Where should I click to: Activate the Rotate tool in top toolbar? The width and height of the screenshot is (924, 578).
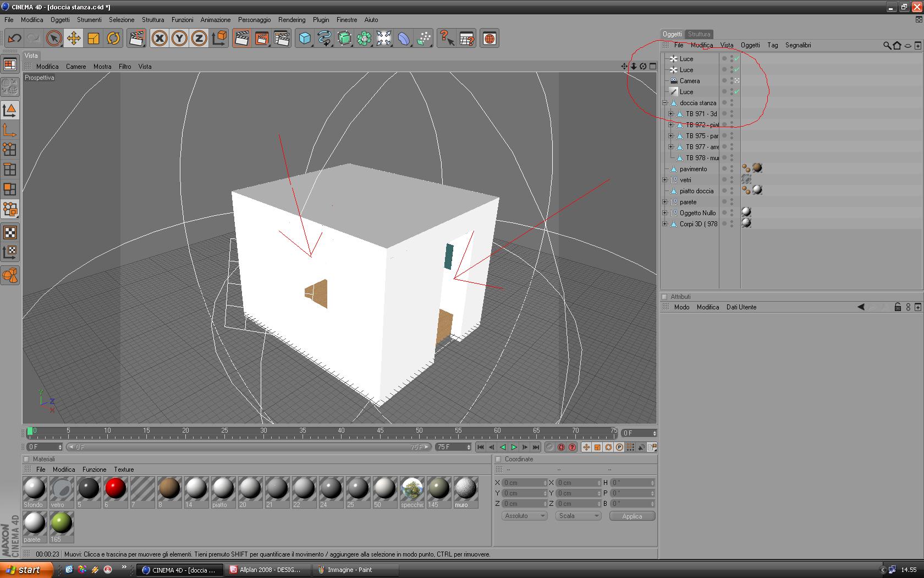[x=113, y=39]
